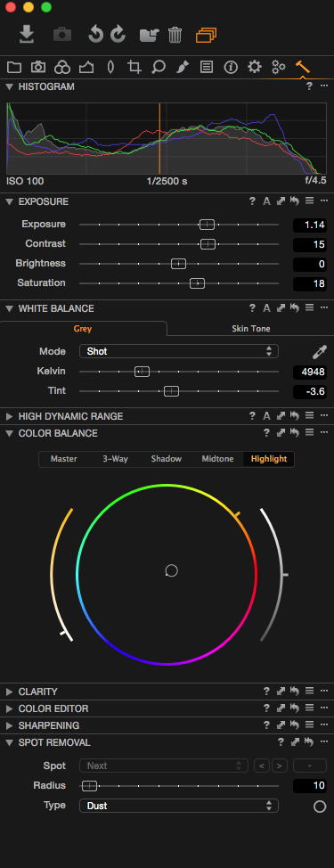Click the Exposure panel copy-adjustments arrow icon
Image resolution: width=334 pixels, height=868 pixels.
pos(281,201)
